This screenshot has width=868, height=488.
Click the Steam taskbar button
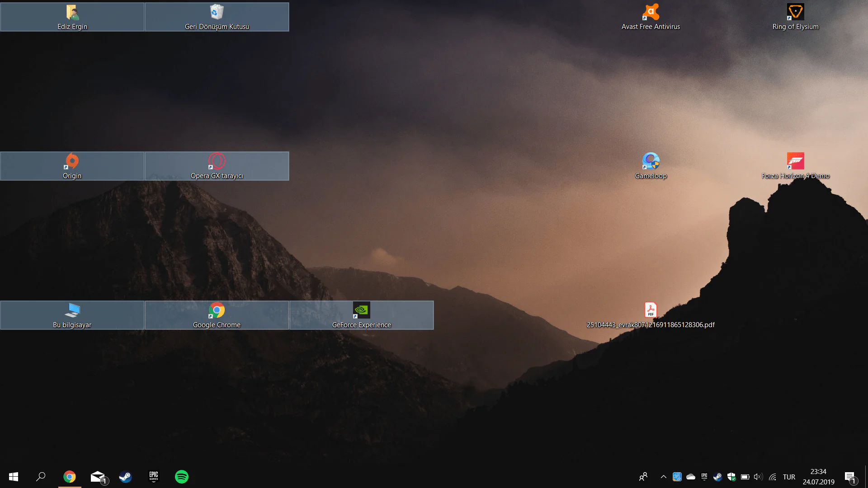tap(125, 477)
